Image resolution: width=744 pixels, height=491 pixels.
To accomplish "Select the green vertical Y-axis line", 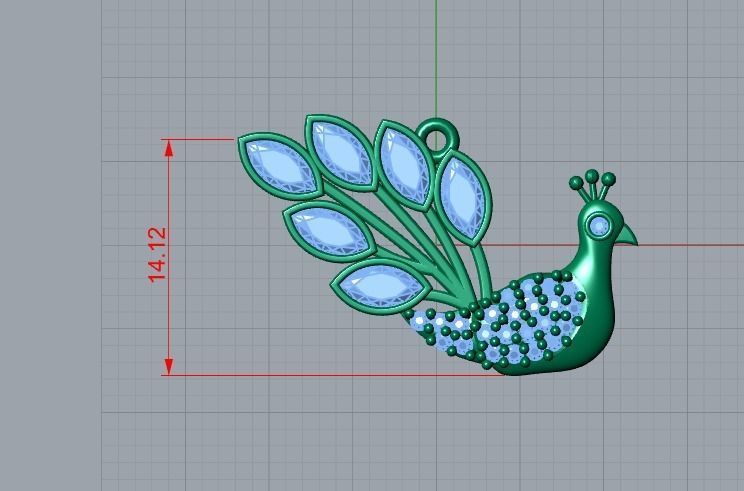I will (436, 58).
